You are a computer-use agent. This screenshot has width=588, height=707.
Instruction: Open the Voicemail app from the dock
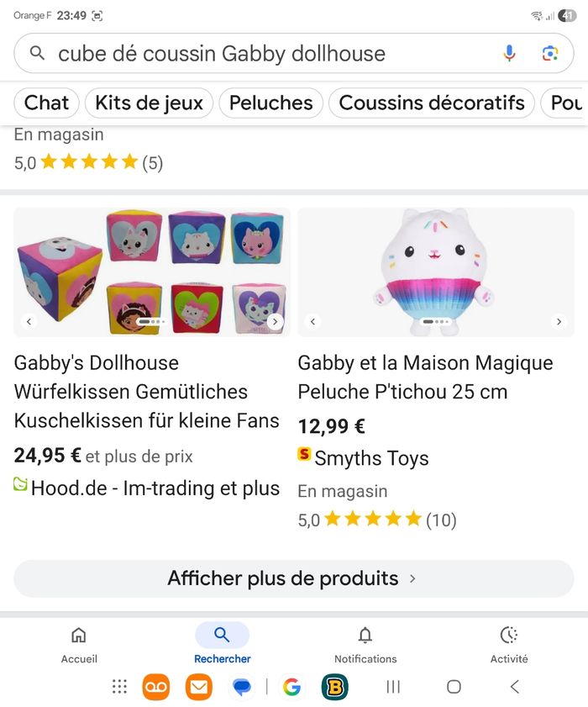click(x=155, y=687)
